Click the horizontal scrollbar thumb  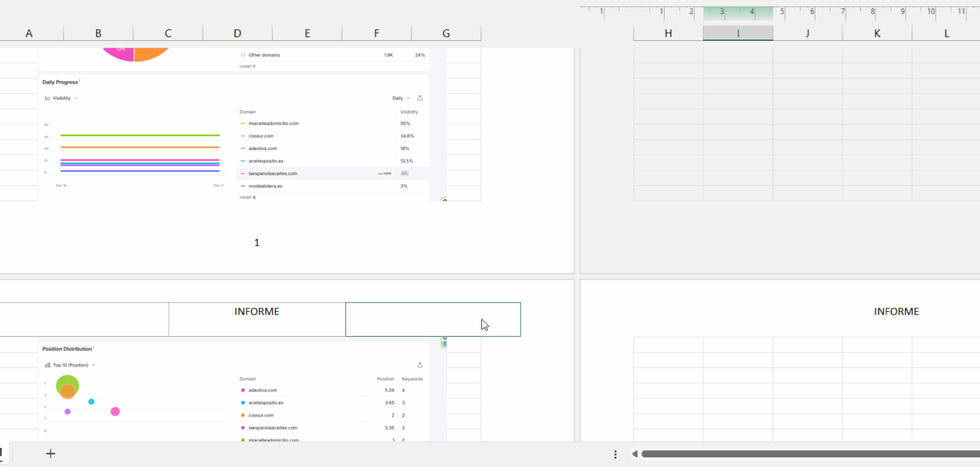[804, 454]
